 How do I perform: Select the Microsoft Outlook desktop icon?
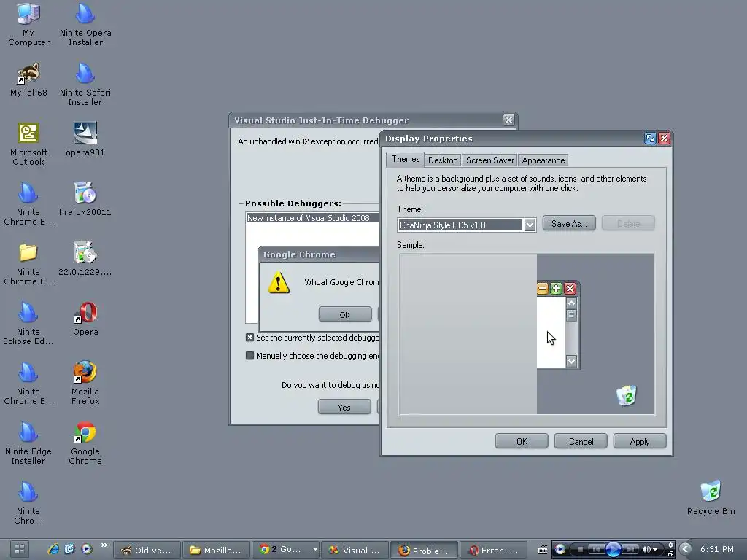28,144
